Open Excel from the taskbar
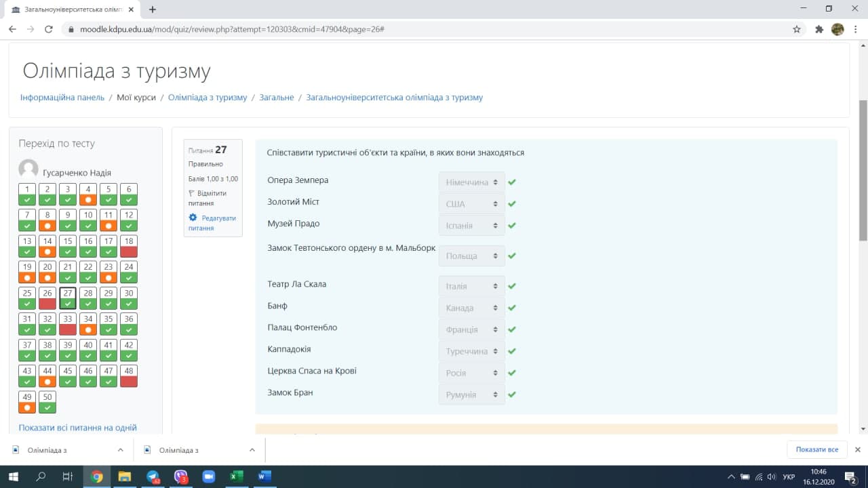The width and height of the screenshot is (868, 488). [236, 476]
